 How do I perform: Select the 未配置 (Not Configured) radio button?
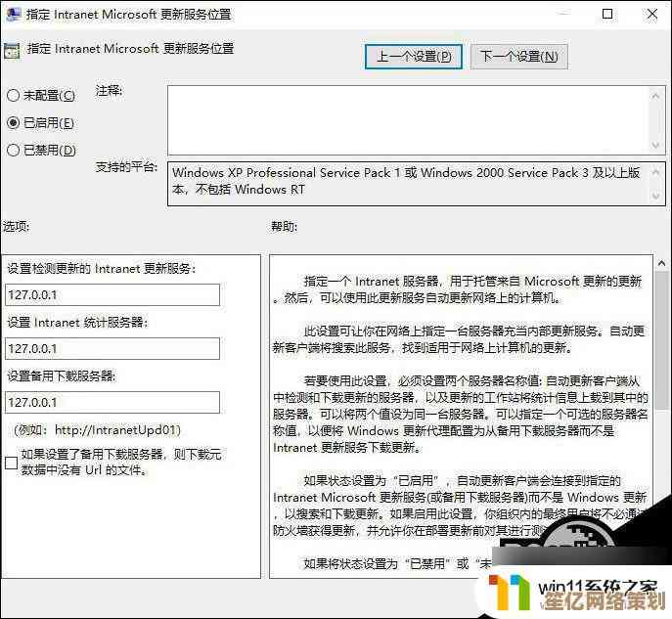[13, 95]
